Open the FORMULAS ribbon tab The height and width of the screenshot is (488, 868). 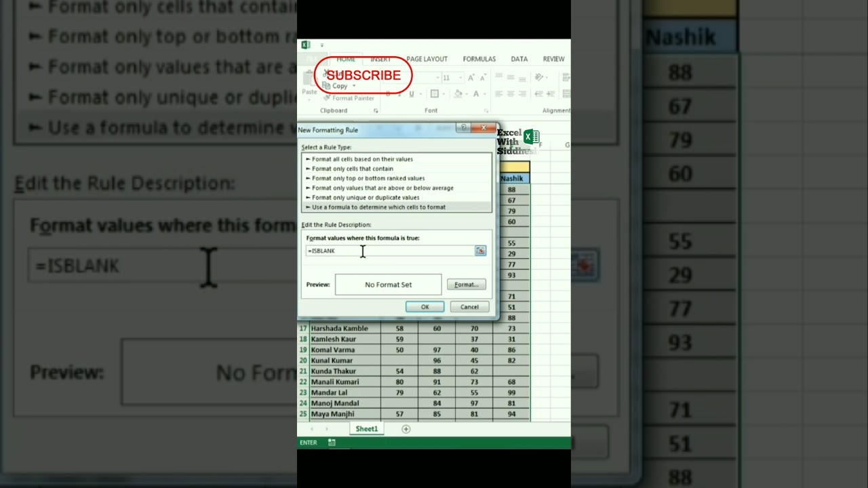[x=479, y=59]
